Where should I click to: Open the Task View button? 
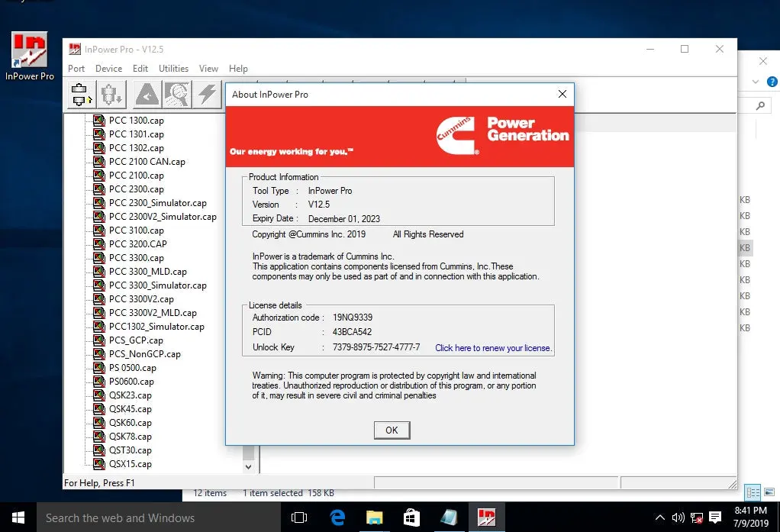(299, 517)
